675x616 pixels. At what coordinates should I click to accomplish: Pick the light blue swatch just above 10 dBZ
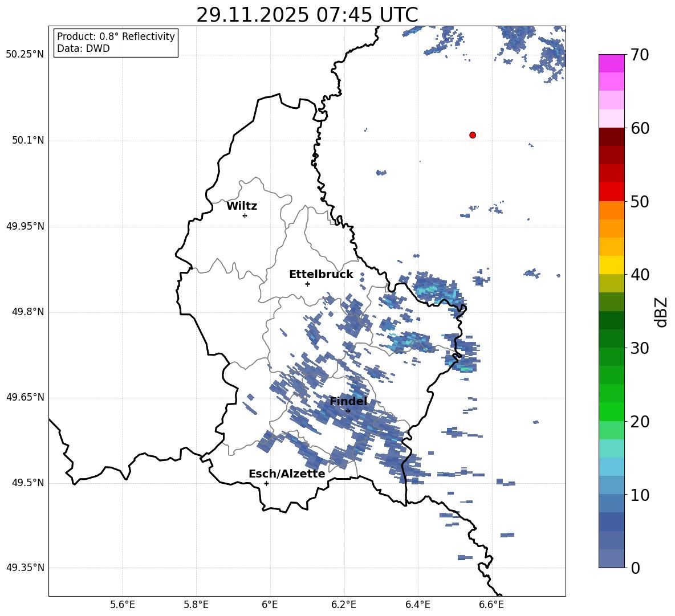point(611,486)
